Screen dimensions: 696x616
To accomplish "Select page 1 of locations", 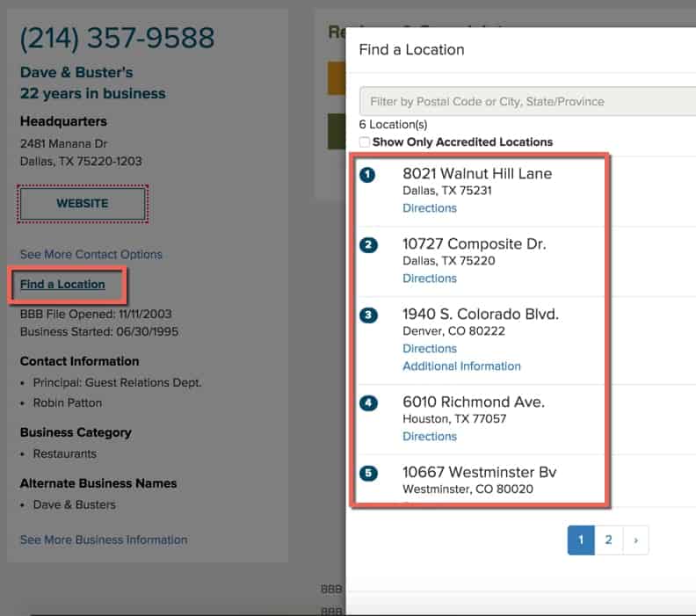I will click(x=581, y=540).
